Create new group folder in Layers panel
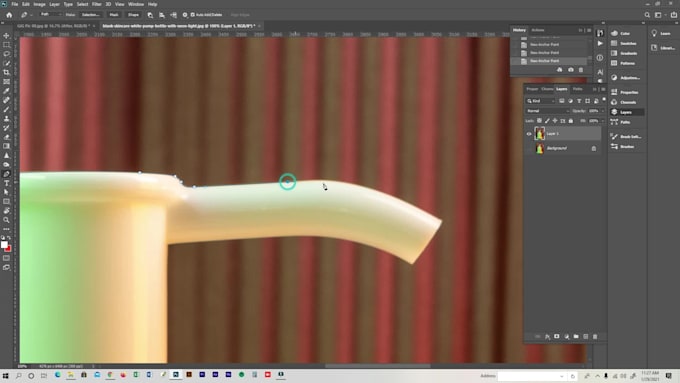This screenshot has height=383, width=680. [576, 337]
